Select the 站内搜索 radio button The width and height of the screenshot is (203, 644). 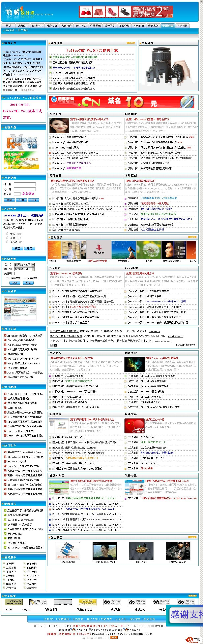click(x=7, y=278)
